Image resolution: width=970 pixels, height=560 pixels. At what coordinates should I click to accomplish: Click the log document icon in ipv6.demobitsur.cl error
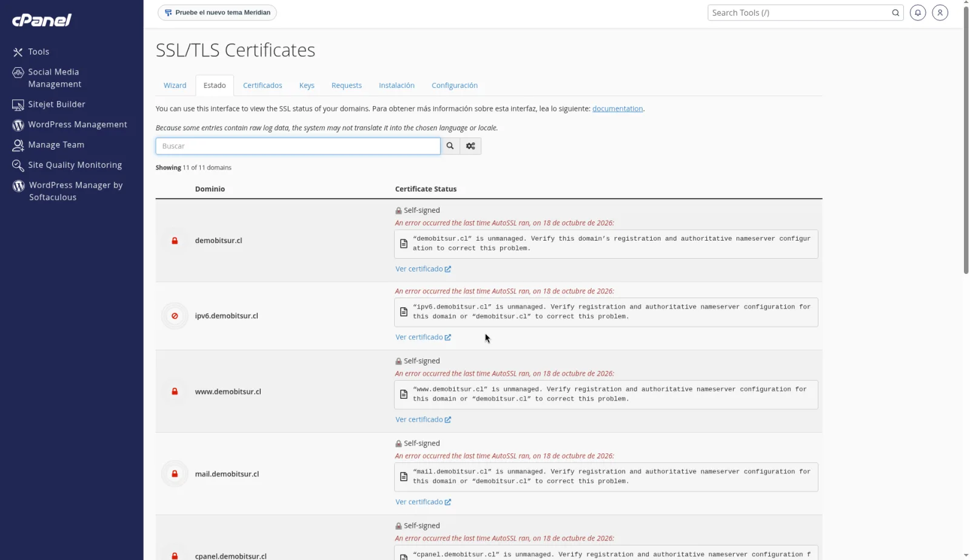pos(404,312)
